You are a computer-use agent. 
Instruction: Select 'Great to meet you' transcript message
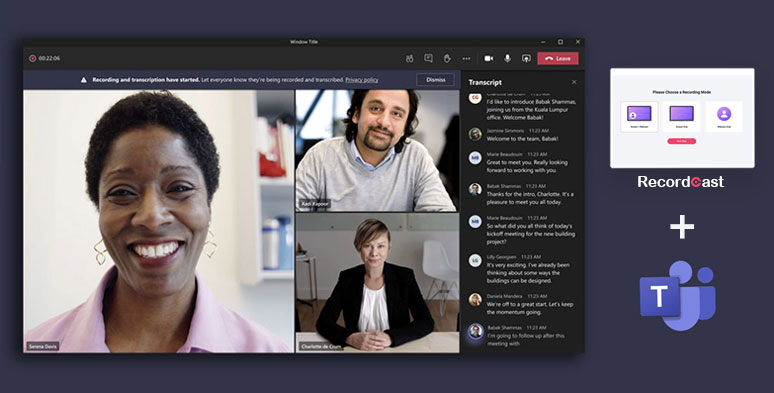(x=527, y=166)
